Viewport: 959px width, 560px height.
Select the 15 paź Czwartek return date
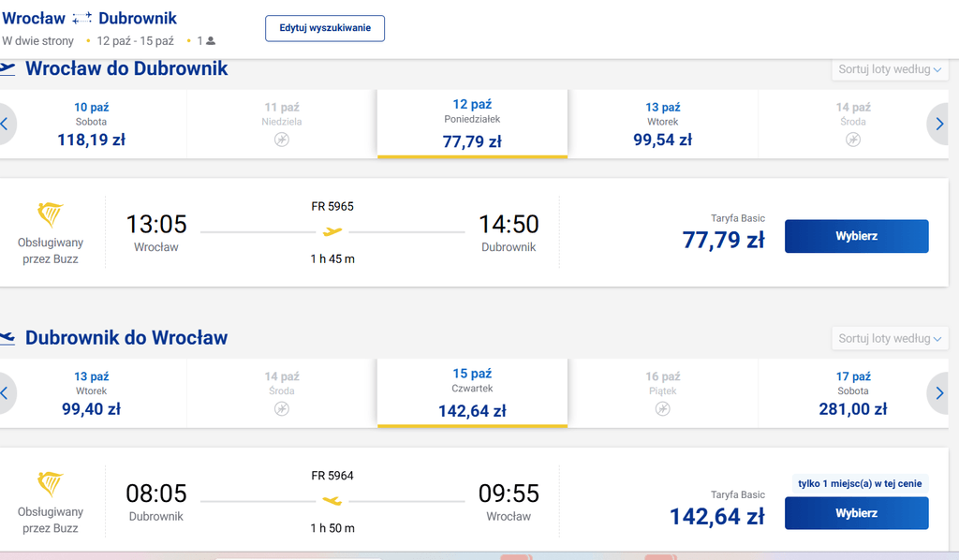click(x=472, y=393)
